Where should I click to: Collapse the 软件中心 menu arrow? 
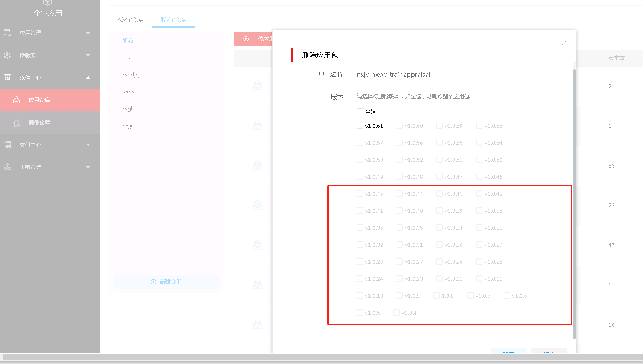pyautogui.click(x=88, y=77)
